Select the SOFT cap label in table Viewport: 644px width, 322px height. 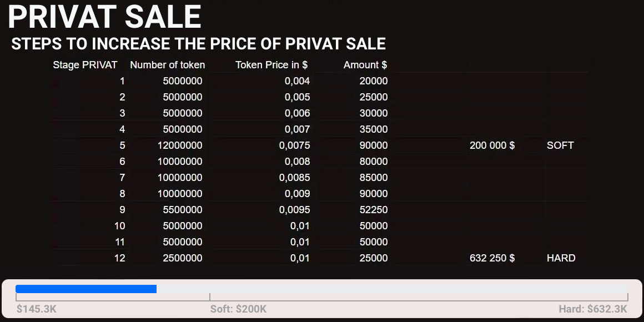(560, 145)
